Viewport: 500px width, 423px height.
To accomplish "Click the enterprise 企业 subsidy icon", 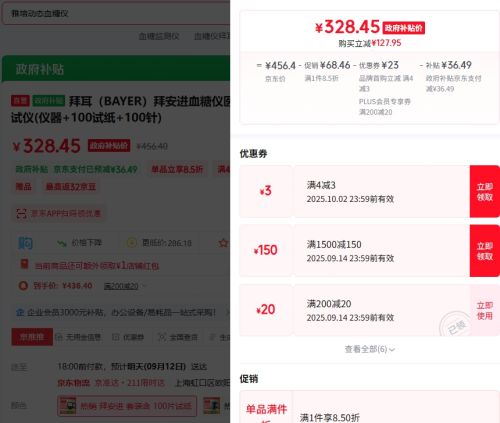I will click(x=20, y=312).
